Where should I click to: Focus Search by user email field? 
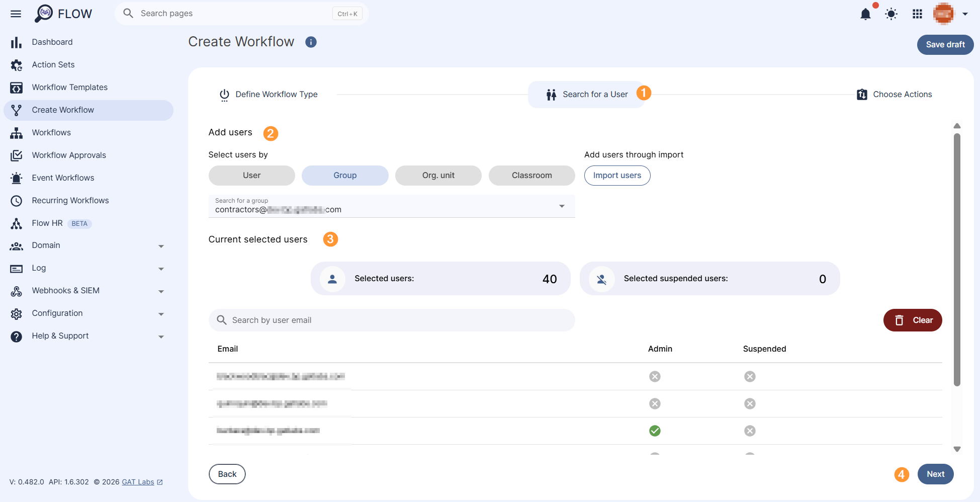click(391, 320)
